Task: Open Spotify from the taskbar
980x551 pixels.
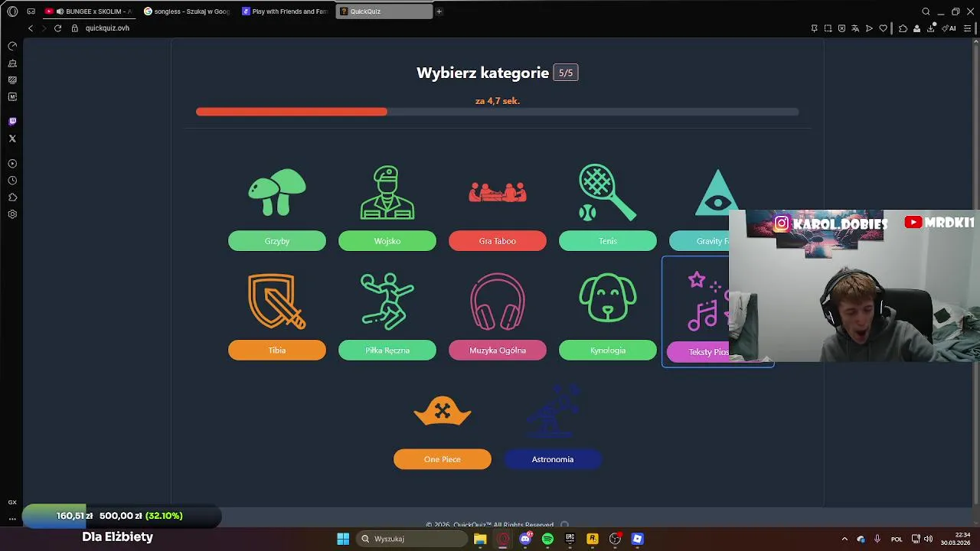Action: click(547, 539)
